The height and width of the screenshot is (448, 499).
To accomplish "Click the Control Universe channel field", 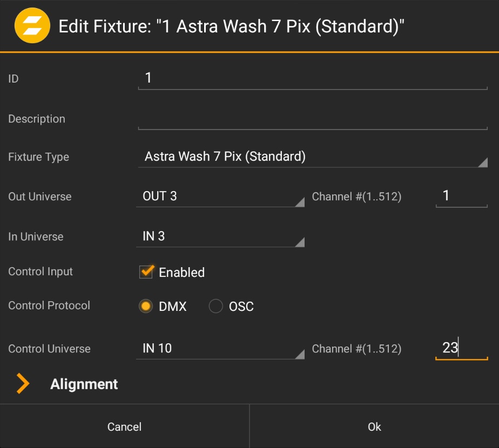I will pos(461,348).
